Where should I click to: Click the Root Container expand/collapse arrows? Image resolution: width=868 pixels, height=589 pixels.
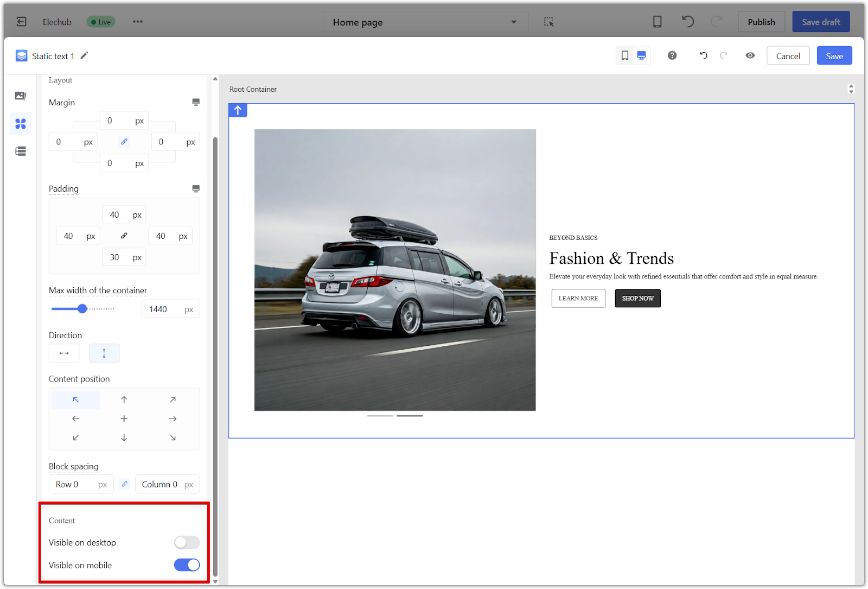pos(851,89)
